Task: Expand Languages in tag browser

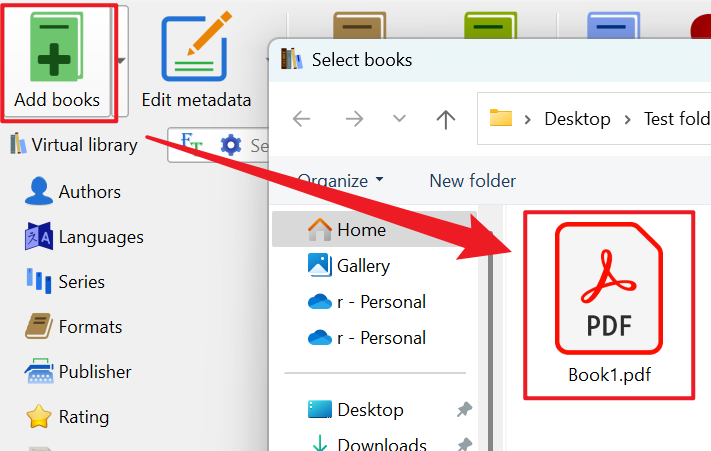Action: (x=84, y=237)
